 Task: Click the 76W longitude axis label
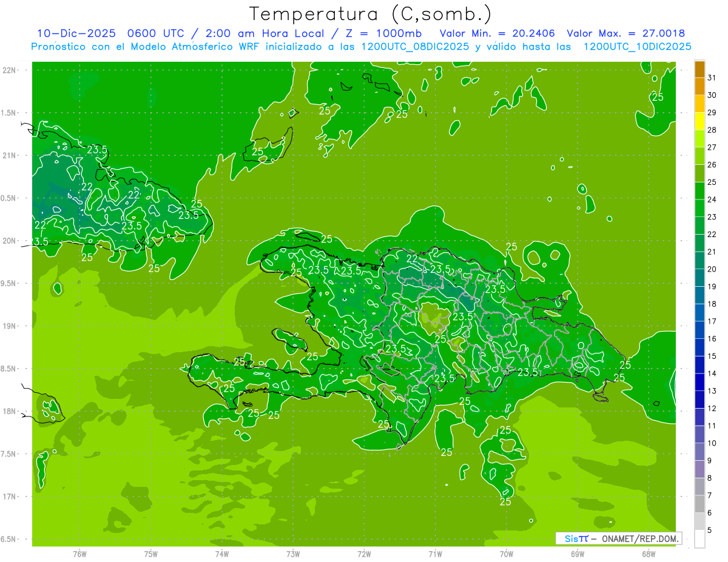[x=79, y=554]
